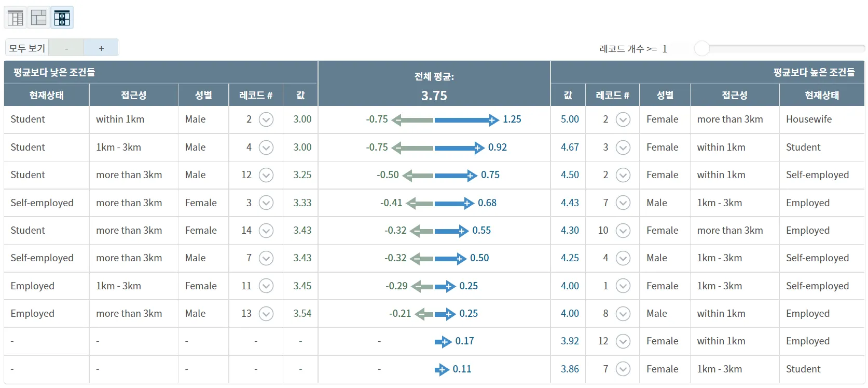
Task: Expand records for Student within 1km Male
Action: 266,119
